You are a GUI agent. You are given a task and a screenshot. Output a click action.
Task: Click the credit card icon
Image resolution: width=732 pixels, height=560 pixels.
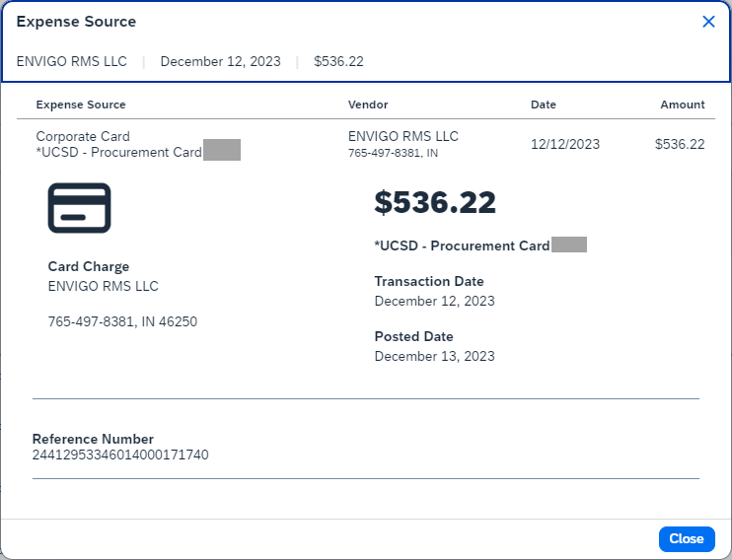(x=79, y=208)
